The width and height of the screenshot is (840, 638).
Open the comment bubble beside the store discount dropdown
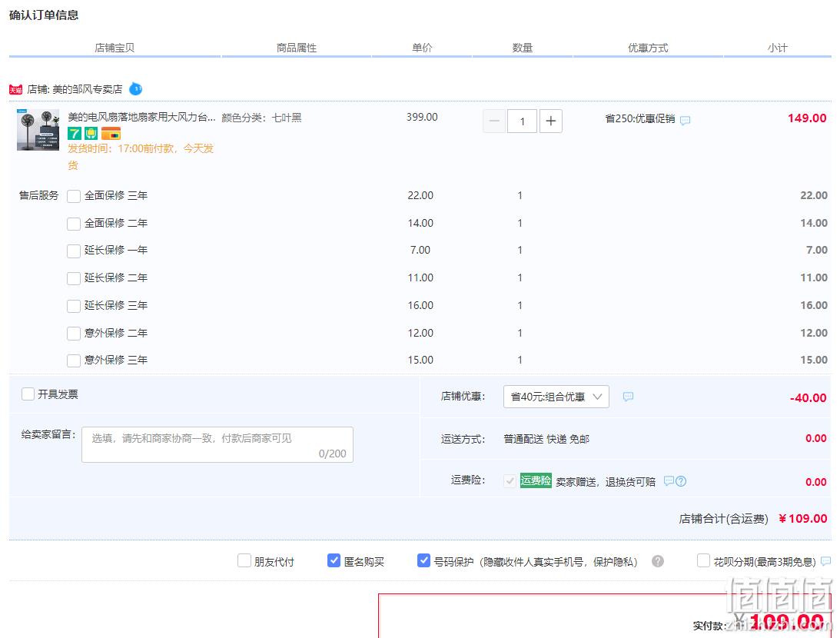(x=628, y=397)
